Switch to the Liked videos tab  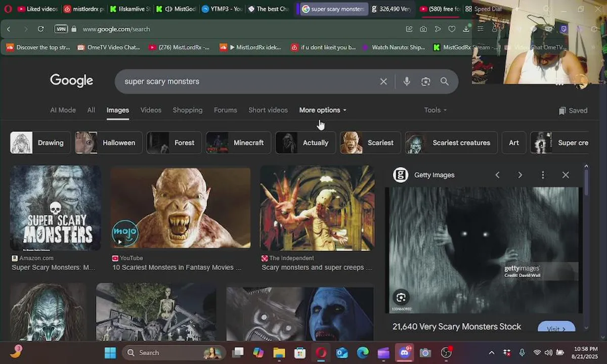(37, 9)
